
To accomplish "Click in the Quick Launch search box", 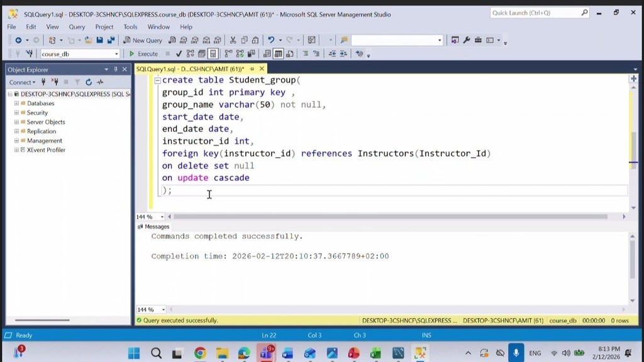I will click(x=535, y=13).
